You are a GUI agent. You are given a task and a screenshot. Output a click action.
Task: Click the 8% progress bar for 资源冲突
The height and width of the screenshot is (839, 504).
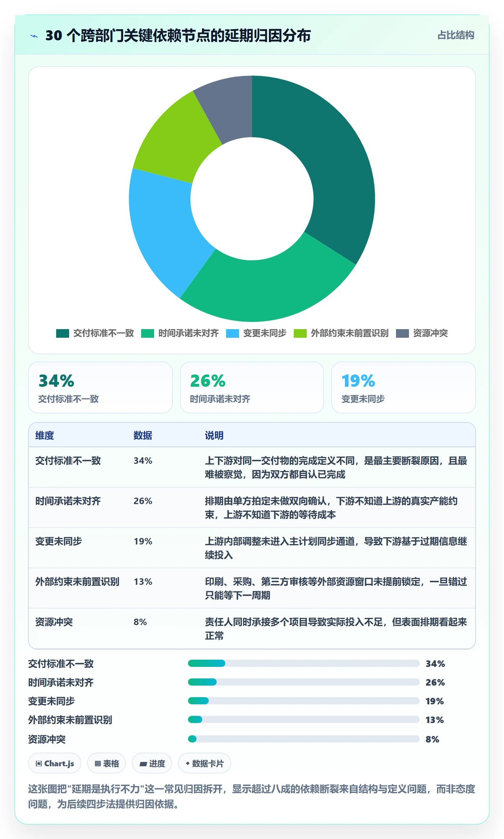point(304,739)
